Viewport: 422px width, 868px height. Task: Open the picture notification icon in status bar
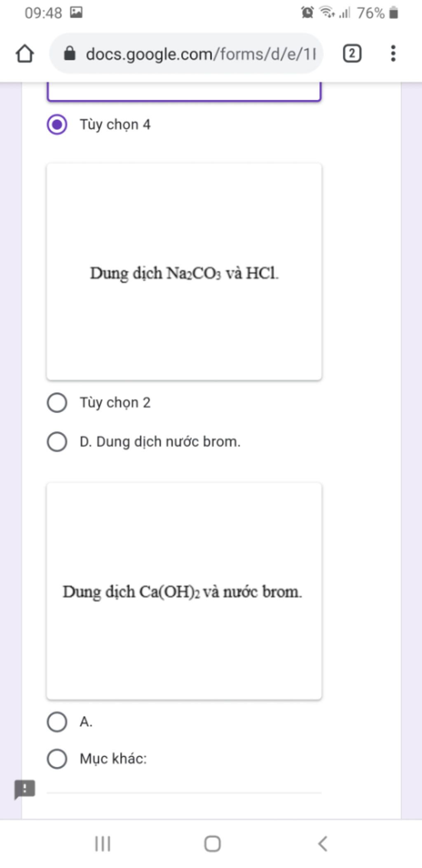point(76,12)
